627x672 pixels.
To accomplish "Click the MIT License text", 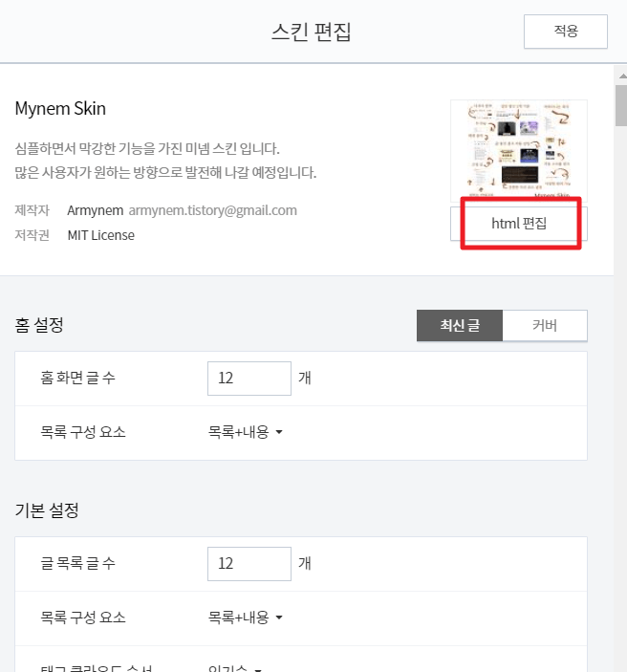I will (x=101, y=235).
